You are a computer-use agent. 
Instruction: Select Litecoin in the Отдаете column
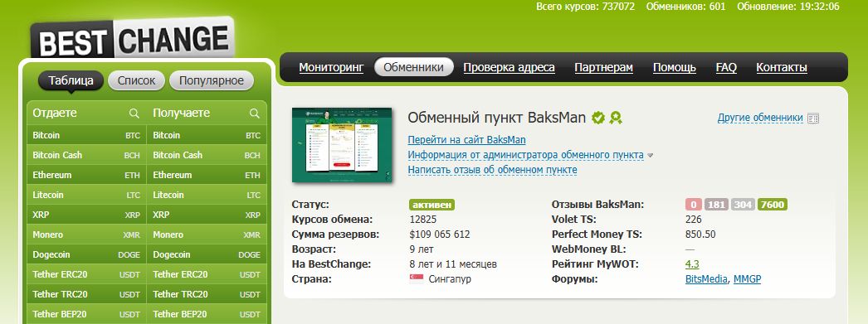[86, 196]
